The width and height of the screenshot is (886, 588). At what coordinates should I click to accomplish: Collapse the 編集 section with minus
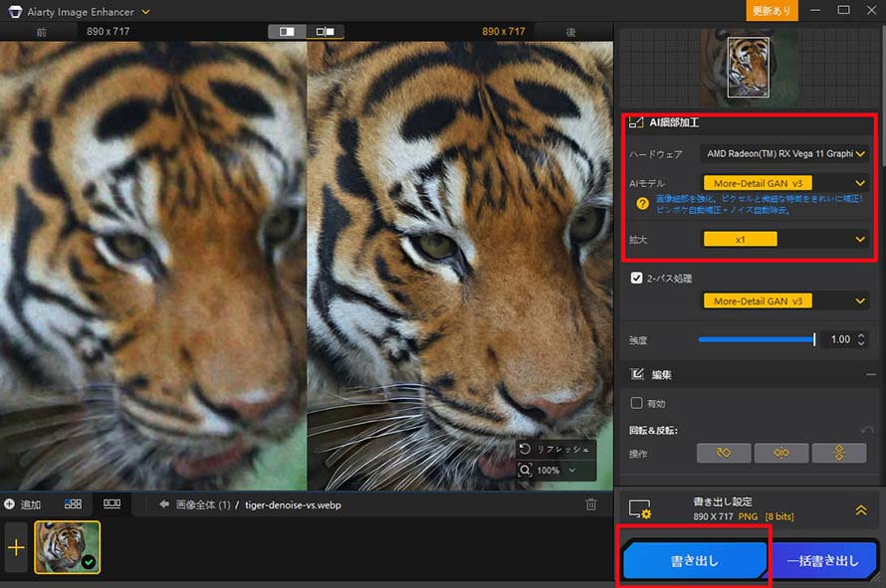pyautogui.click(x=871, y=374)
